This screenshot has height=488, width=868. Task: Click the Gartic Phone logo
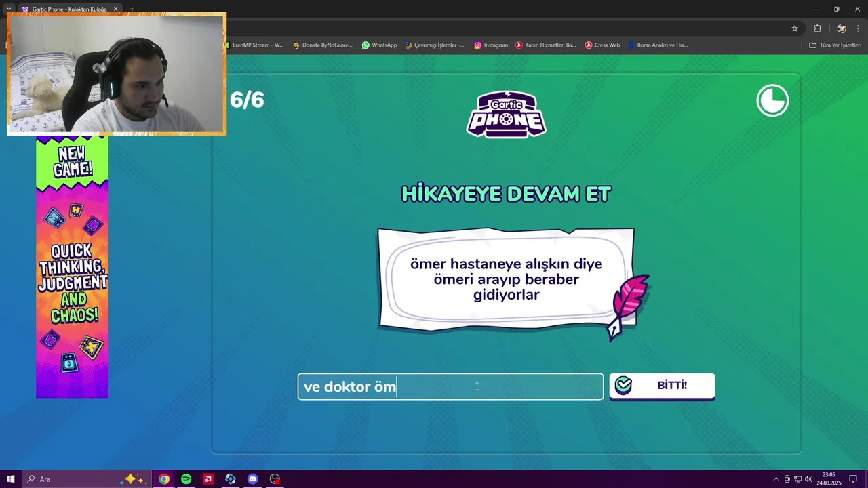506,114
